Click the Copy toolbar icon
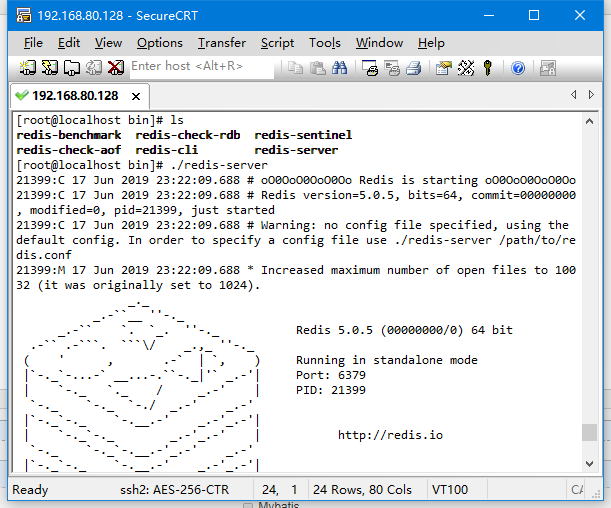This screenshot has height=508, width=611. coord(295,68)
